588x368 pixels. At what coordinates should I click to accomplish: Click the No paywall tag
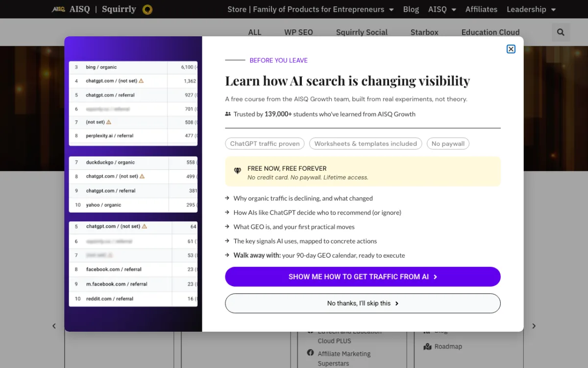(448, 144)
